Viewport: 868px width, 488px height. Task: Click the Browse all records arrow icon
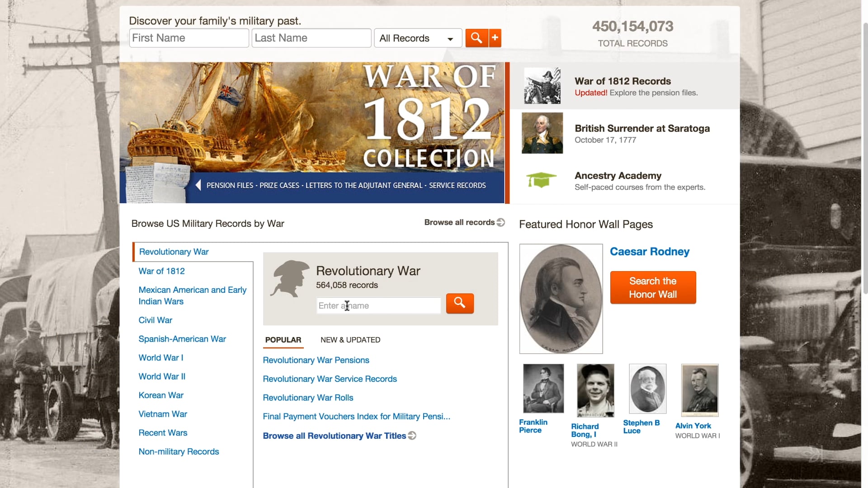pos(500,222)
